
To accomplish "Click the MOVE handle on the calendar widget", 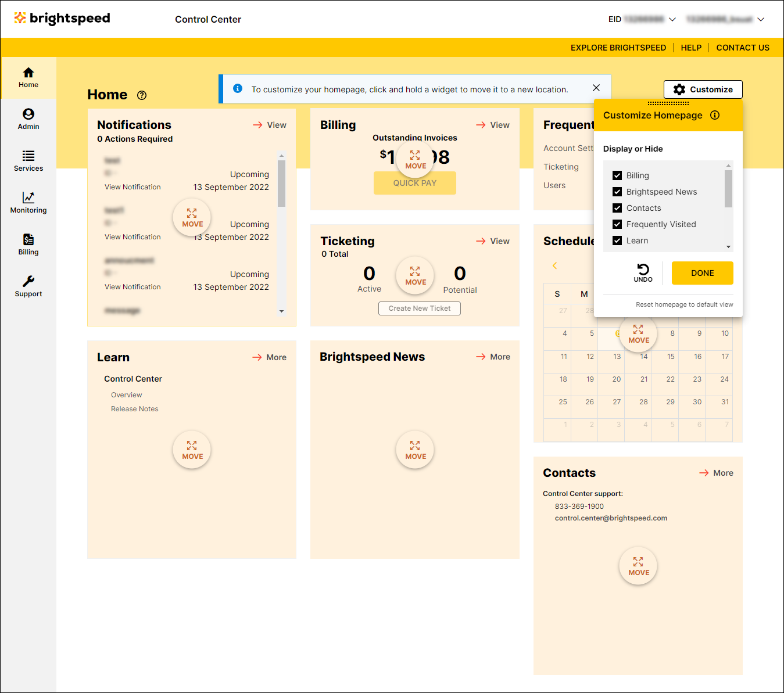I will (638, 333).
